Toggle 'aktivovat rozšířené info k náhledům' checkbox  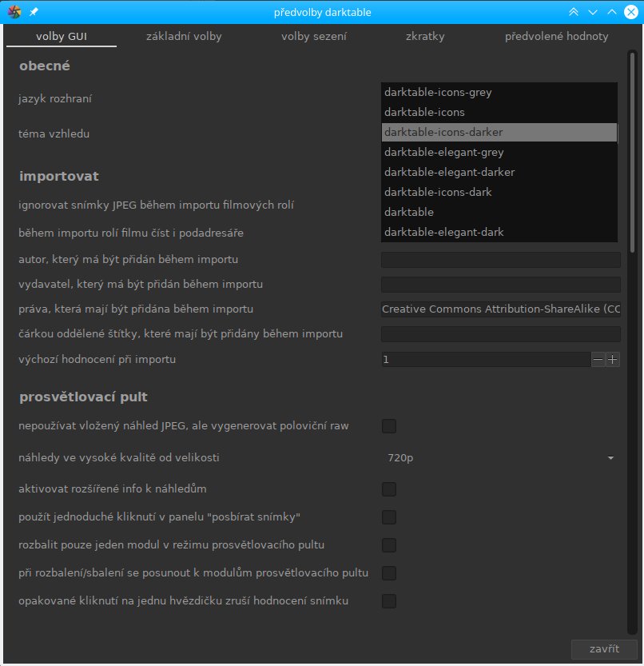pos(389,489)
